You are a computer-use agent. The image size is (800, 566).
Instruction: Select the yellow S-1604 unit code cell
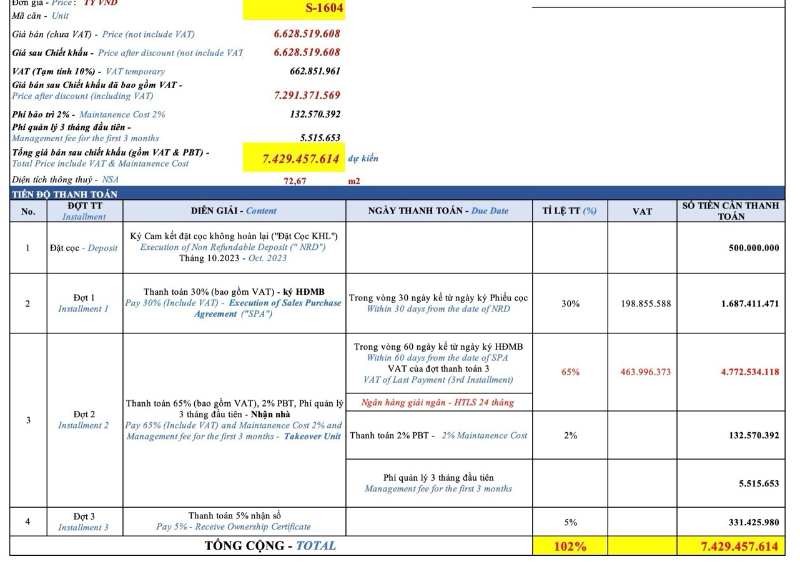coord(294,9)
